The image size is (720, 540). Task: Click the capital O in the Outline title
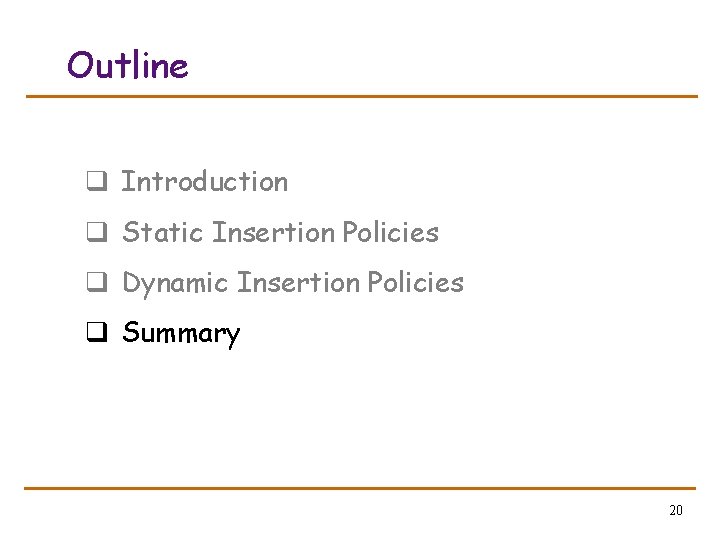(80, 66)
